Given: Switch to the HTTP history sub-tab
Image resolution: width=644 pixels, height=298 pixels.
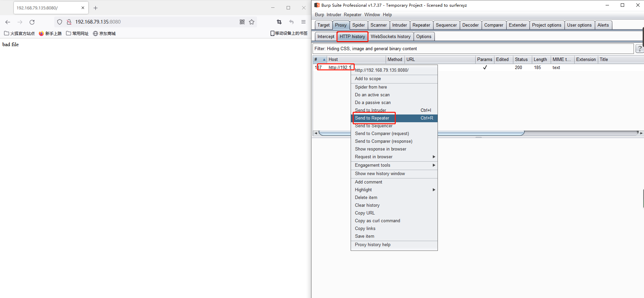Looking at the screenshot, I should click(352, 37).
